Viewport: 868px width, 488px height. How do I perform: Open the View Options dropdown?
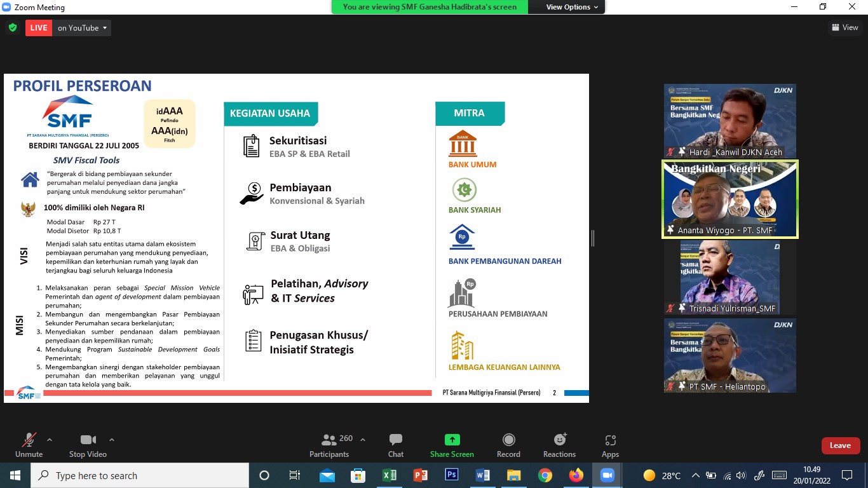572,7
